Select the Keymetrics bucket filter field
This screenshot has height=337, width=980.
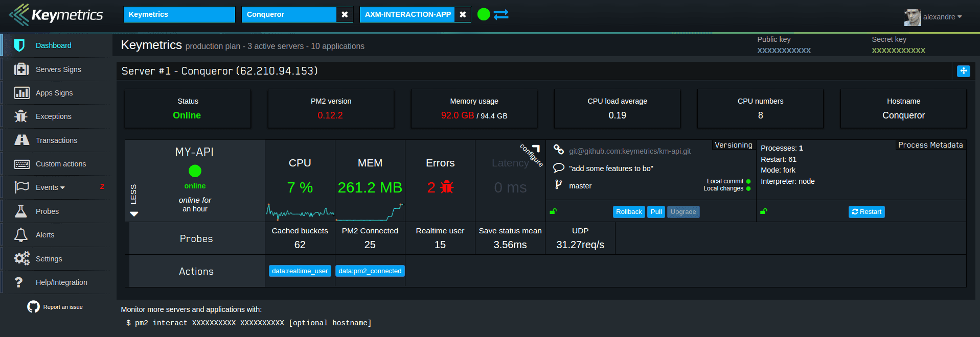(x=179, y=14)
